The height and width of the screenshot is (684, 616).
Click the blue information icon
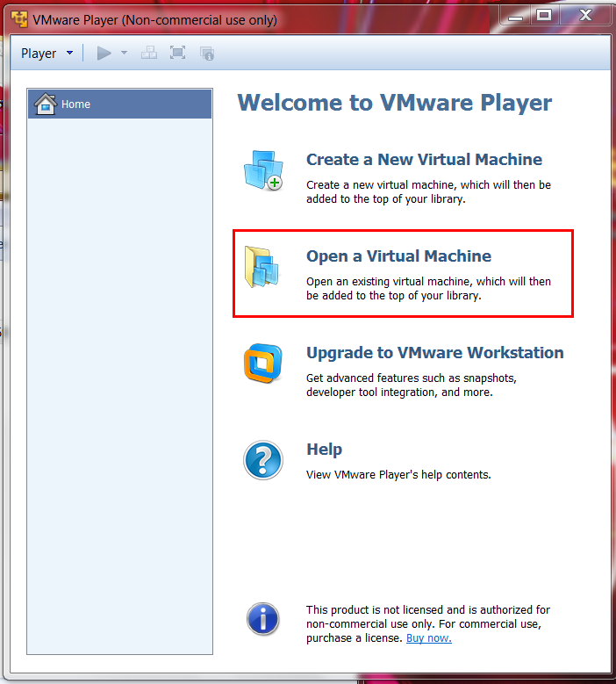tap(263, 618)
